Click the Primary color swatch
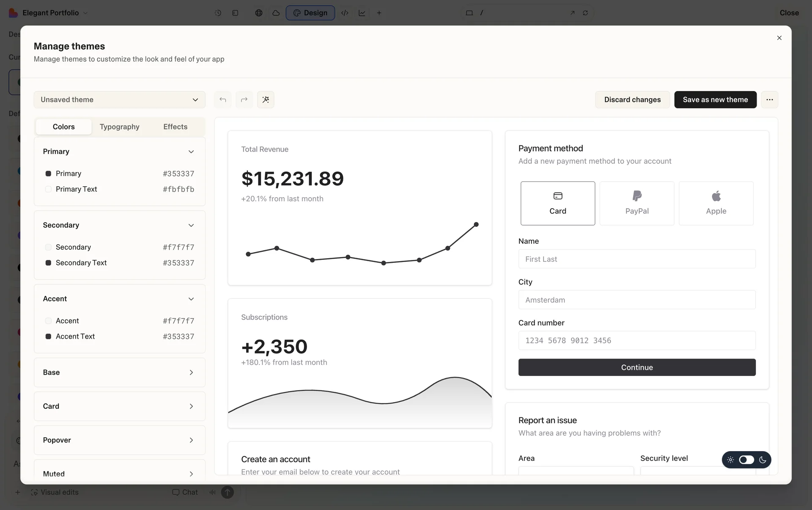The image size is (812, 510). (48, 174)
